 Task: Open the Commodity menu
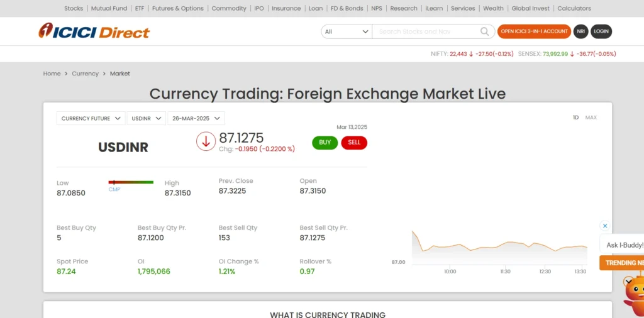[229, 8]
